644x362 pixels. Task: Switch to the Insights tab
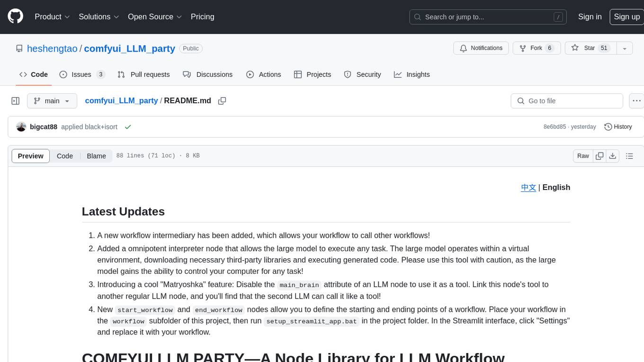(x=411, y=74)
